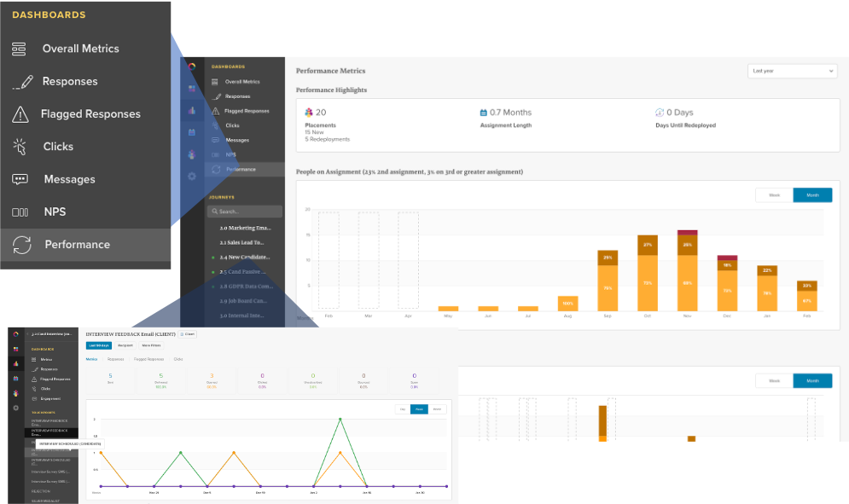Select NPS icon in the enlarged callout
Image resolution: width=849 pixels, height=504 pixels.
click(20, 212)
